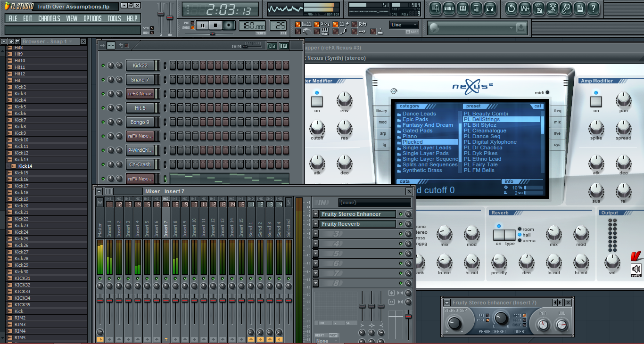Viewport: 644px width, 344px height.
Task: Open the FILE menu
Action: [x=13, y=18]
